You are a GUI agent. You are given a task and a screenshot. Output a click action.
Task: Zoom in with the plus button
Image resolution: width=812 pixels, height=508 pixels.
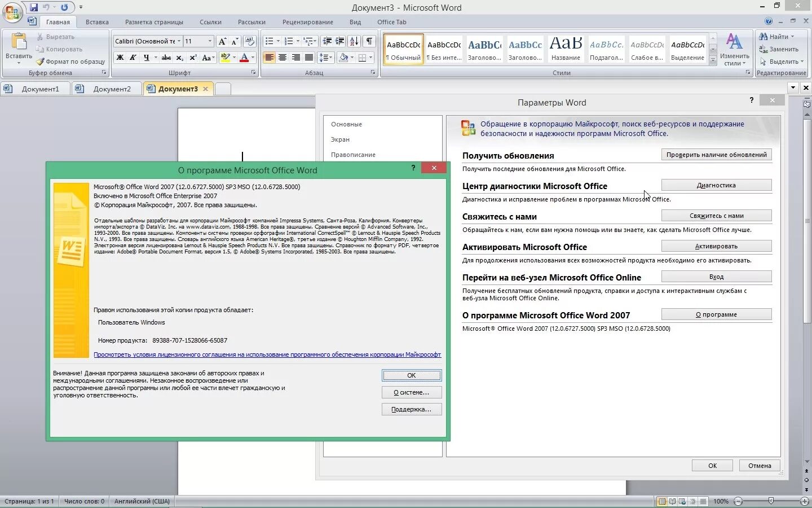point(805,501)
